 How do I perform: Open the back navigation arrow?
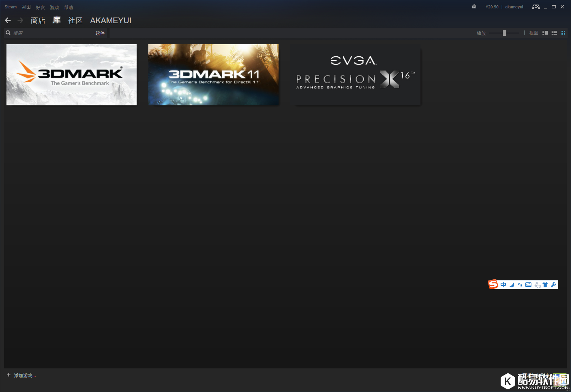[8, 20]
